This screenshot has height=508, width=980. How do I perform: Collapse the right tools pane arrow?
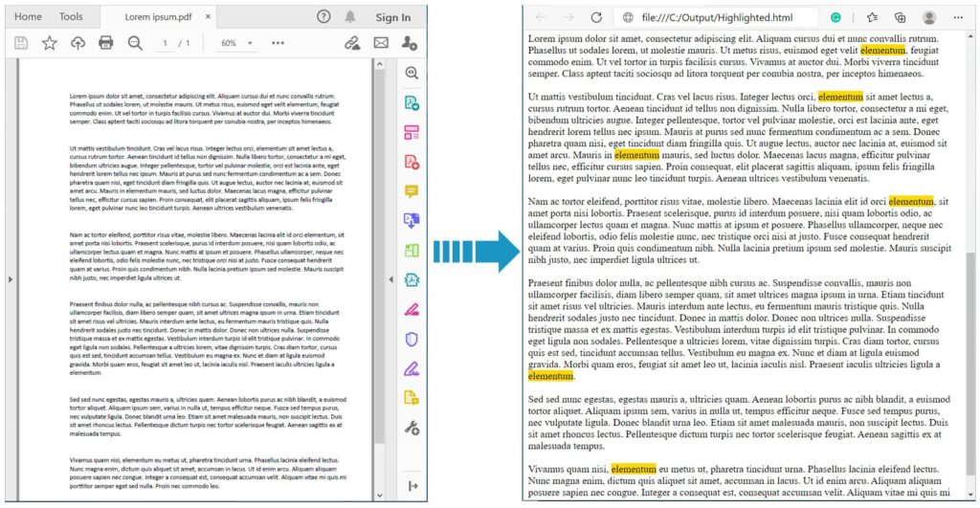point(390,278)
